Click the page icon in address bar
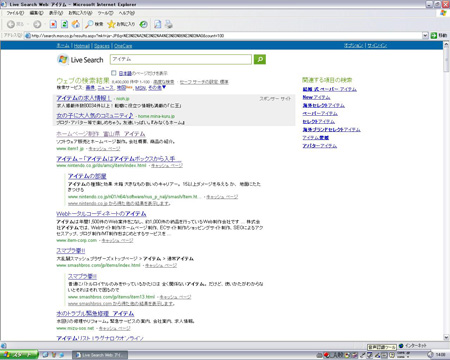 (x=28, y=36)
